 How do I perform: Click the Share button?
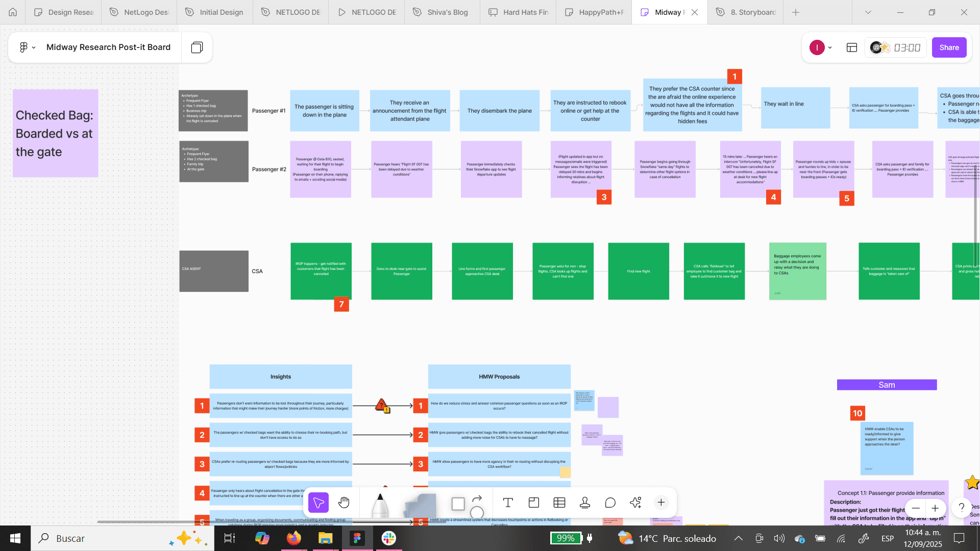point(949,47)
